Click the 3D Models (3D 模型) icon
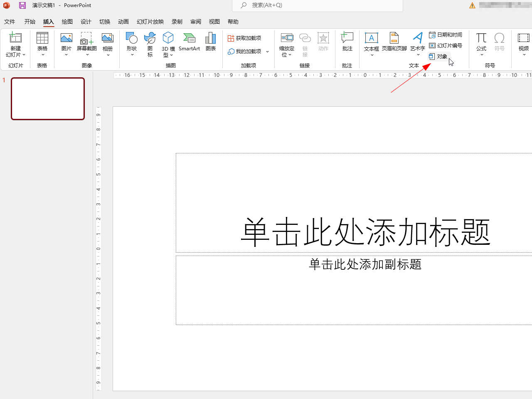The image size is (532, 399). [168, 38]
